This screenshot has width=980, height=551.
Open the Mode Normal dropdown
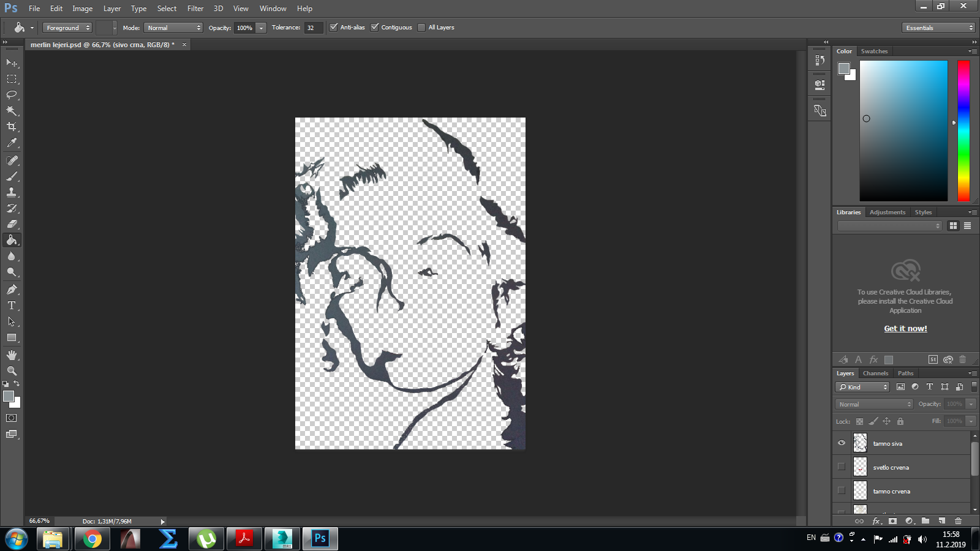(x=173, y=28)
